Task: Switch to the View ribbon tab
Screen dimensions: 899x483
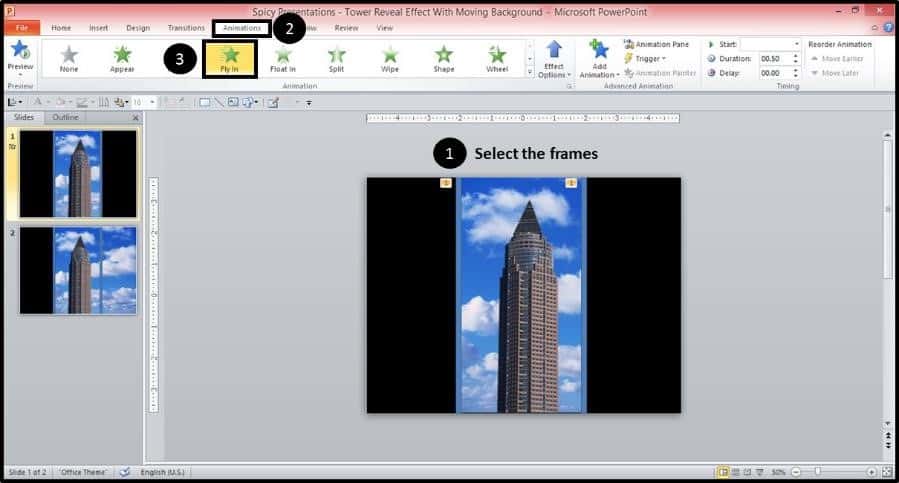Action: pos(385,28)
